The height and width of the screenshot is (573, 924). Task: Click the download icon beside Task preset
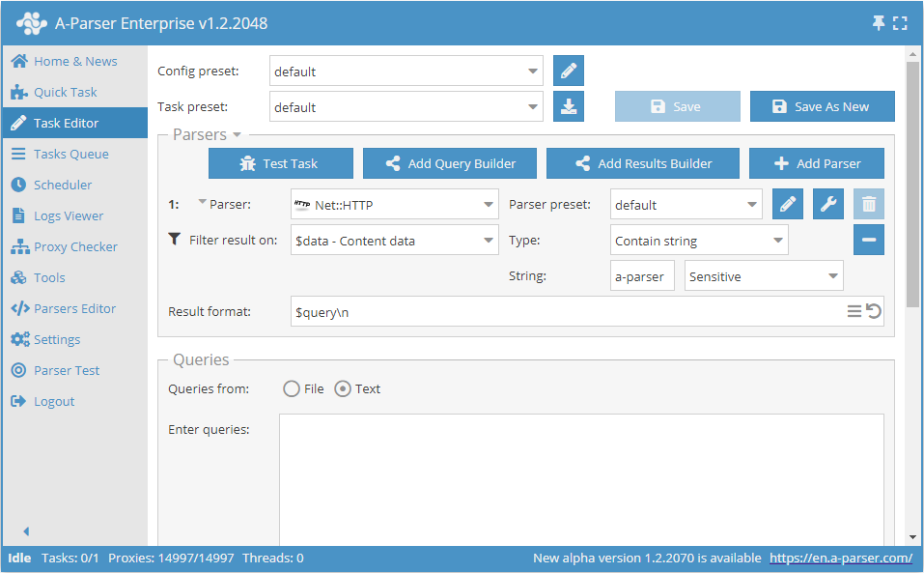click(569, 106)
